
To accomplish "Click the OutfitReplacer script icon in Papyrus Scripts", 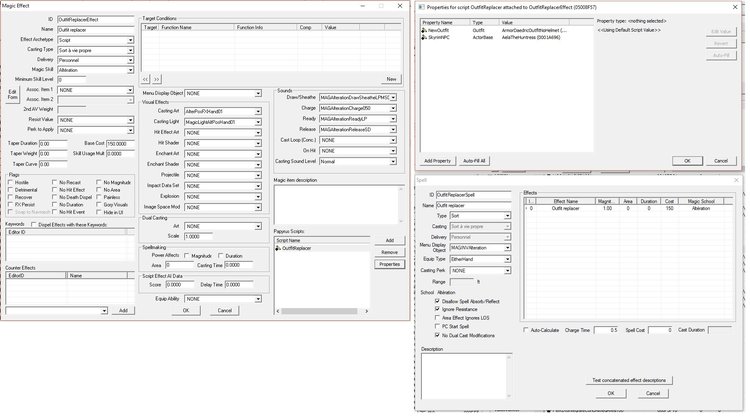I will (x=278, y=249).
